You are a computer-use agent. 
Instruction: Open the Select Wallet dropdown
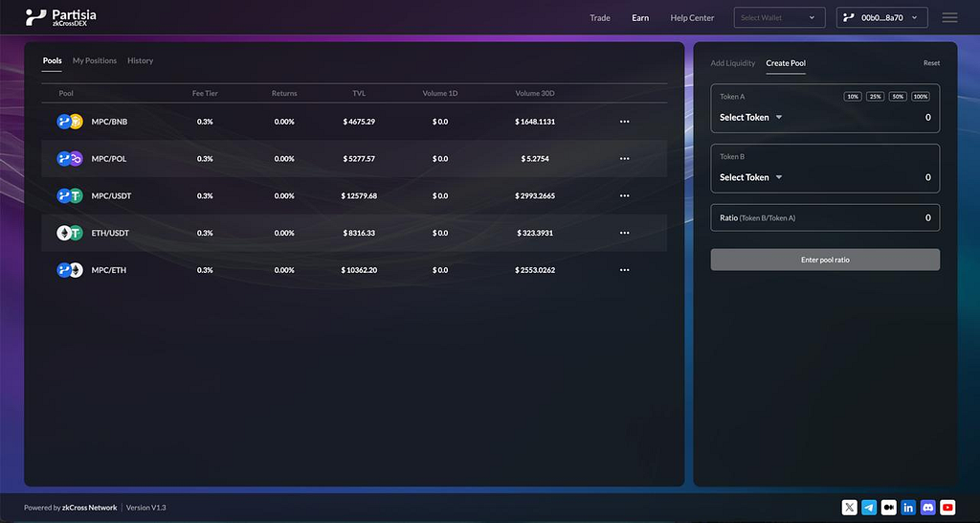pos(779,17)
